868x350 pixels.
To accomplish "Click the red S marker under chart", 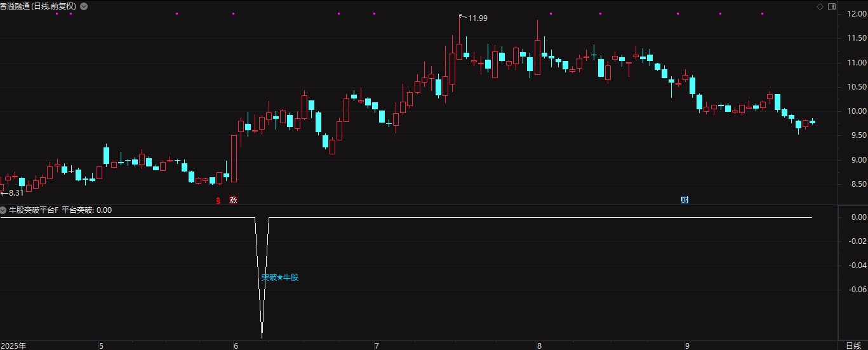I will click(x=218, y=200).
